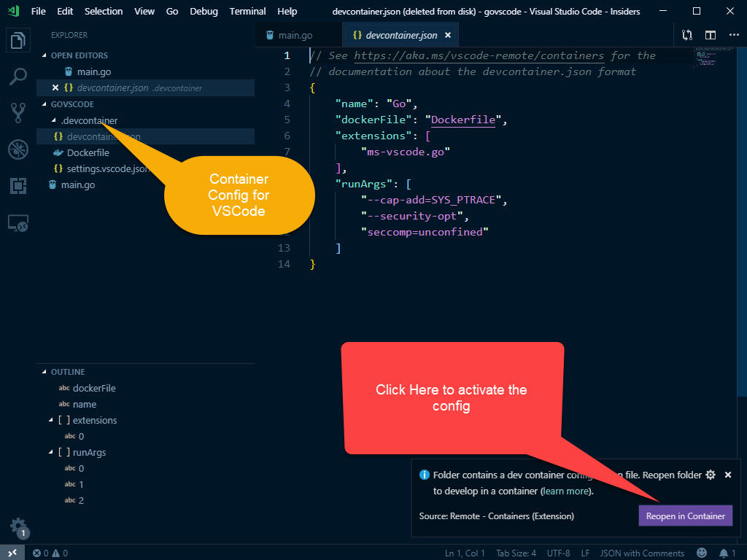
Task: Open notifications bell in status bar
Action: tap(727, 553)
